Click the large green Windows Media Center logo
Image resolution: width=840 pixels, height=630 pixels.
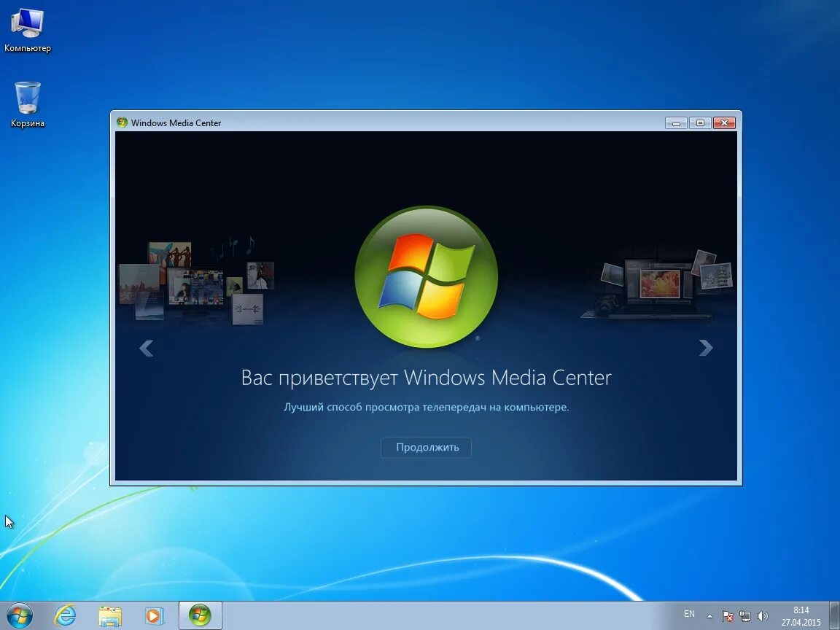pyautogui.click(x=427, y=277)
